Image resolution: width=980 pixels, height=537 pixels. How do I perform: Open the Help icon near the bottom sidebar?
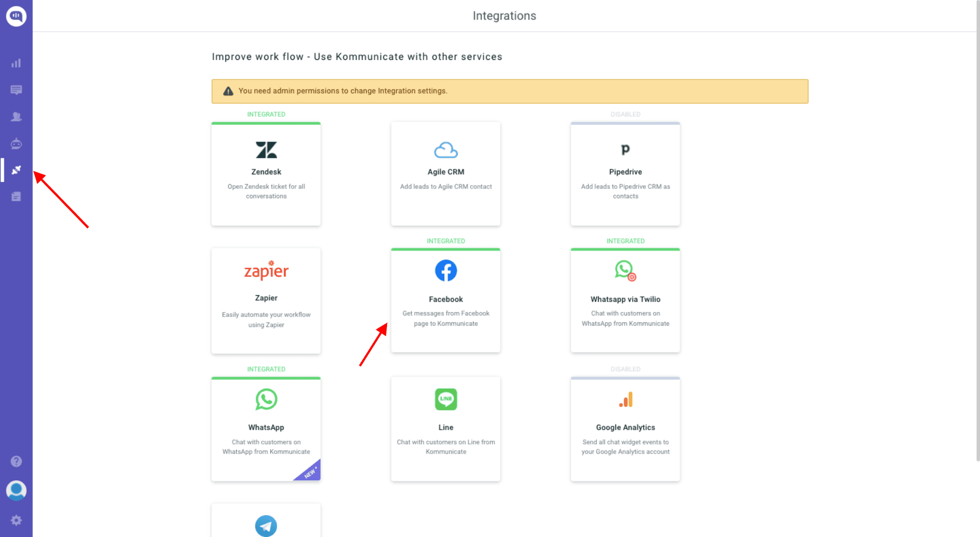point(16,461)
